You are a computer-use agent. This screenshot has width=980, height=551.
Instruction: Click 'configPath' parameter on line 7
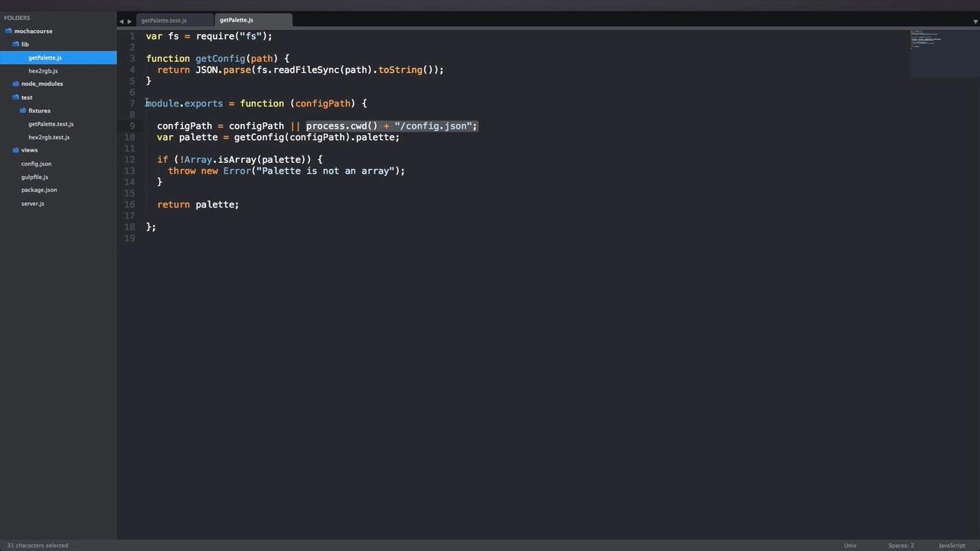pos(322,103)
